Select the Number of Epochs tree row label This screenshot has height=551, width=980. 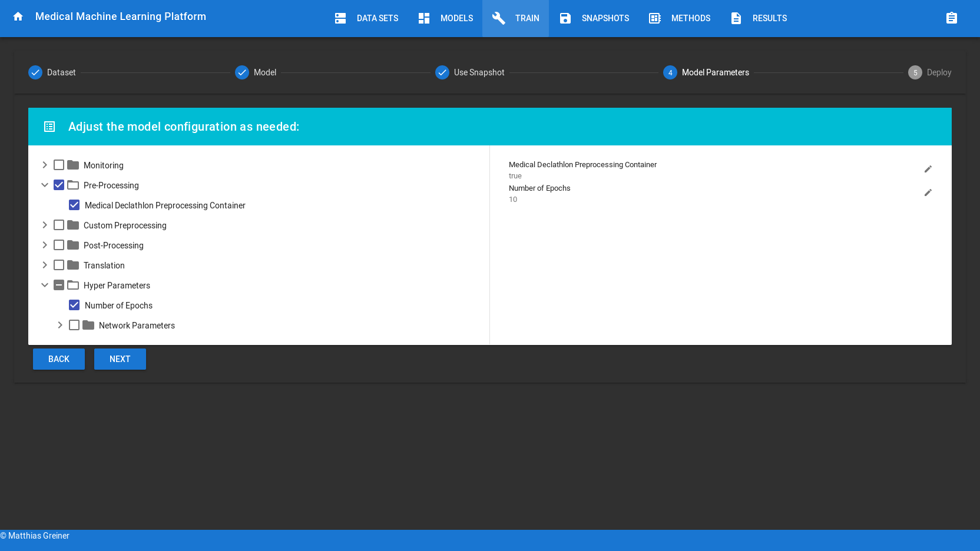pos(118,306)
